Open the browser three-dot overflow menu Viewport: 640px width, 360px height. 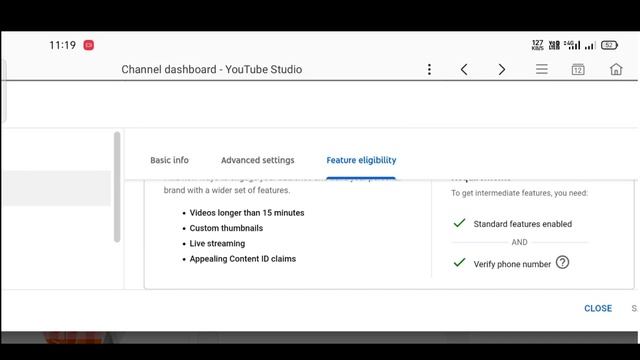point(429,69)
